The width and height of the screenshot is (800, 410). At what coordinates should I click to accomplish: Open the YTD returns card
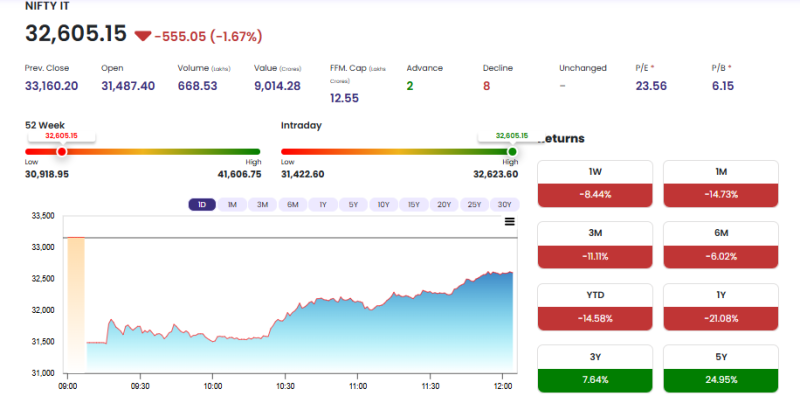pyautogui.click(x=595, y=307)
